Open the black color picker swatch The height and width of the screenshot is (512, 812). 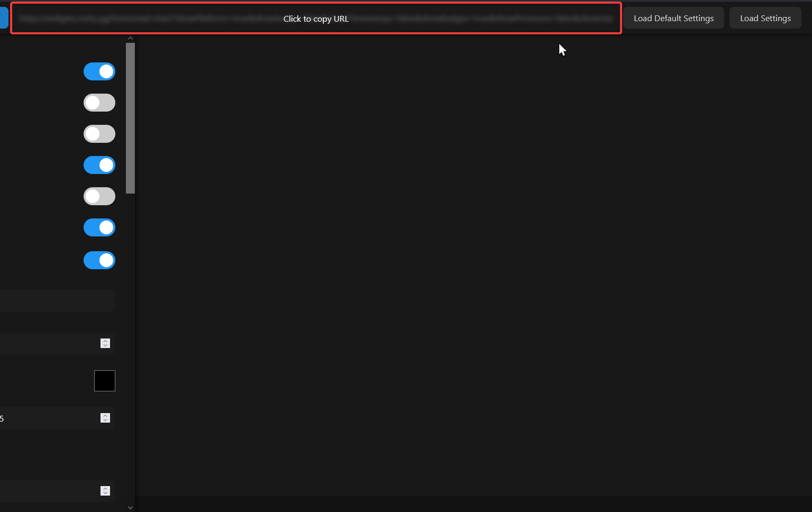104,380
